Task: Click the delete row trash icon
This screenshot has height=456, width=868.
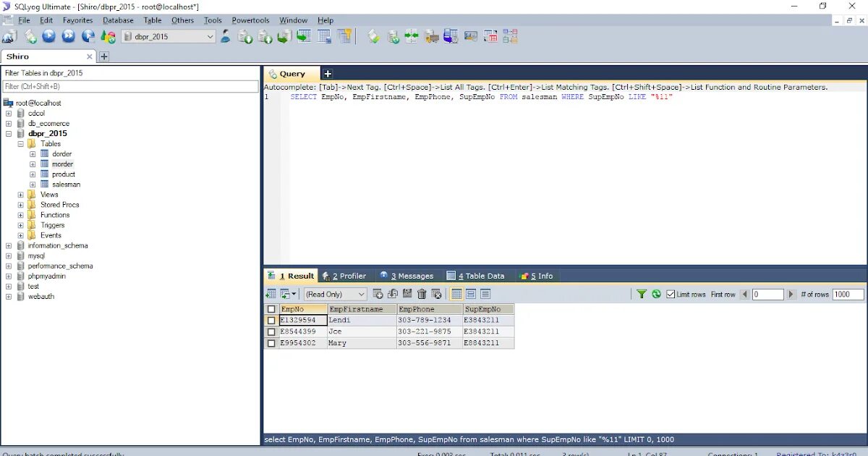Action: [422, 294]
